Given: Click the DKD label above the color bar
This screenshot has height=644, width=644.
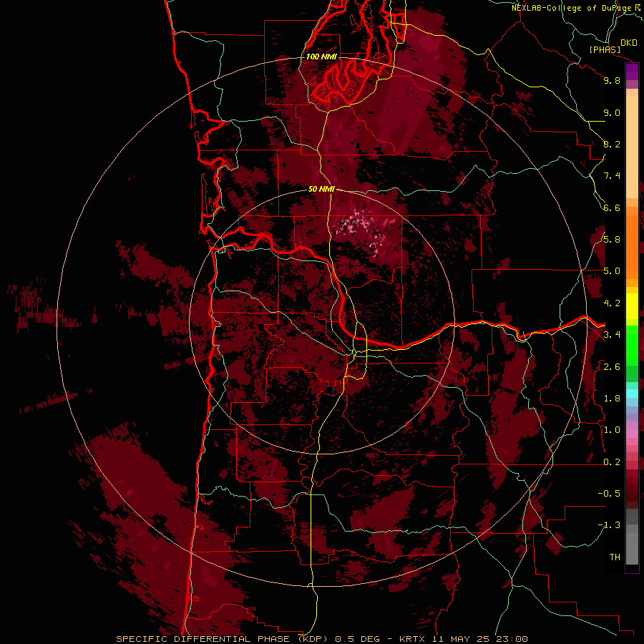Looking at the screenshot, I should [x=629, y=42].
